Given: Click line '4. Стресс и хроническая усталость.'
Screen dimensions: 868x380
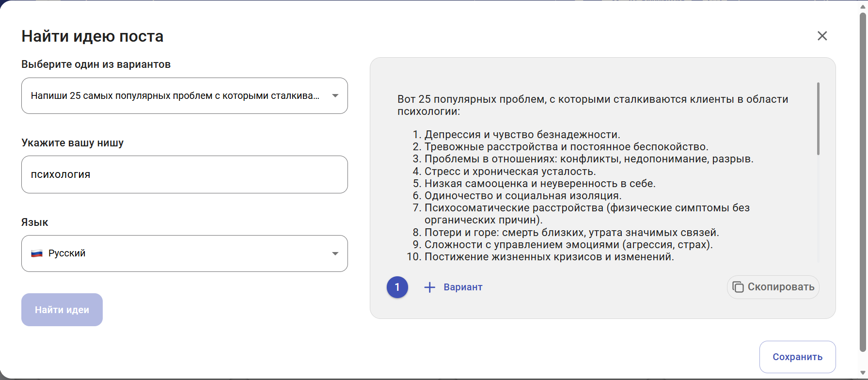Looking at the screenshot, I should click(504, 172).
